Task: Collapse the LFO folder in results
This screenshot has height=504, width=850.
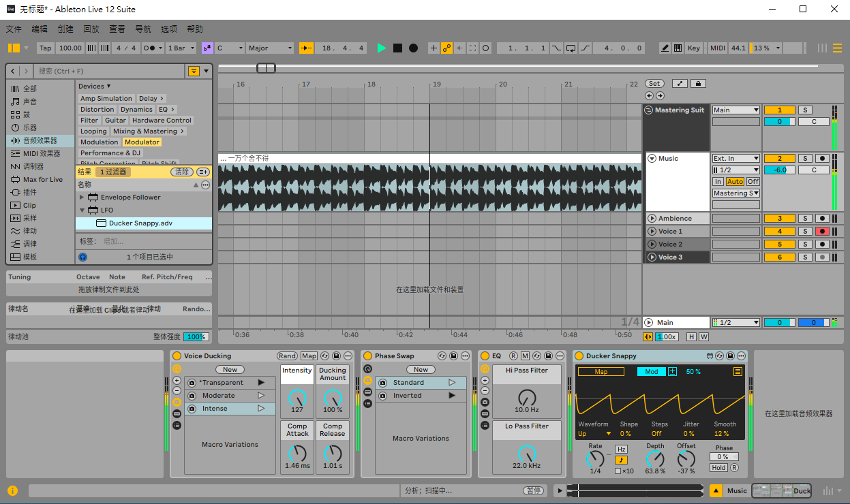Action: pos(82,210)
